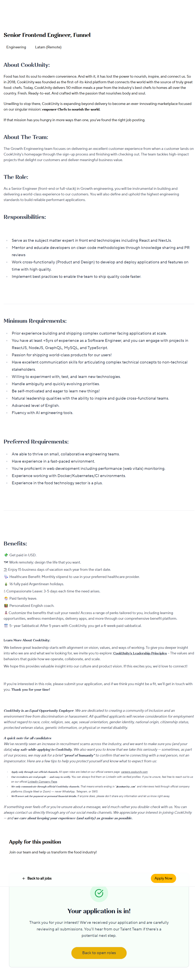The width and height of the screenshot is (195, 980).
Task: Click the Your application is in! heading
Action: coord(99,911)
